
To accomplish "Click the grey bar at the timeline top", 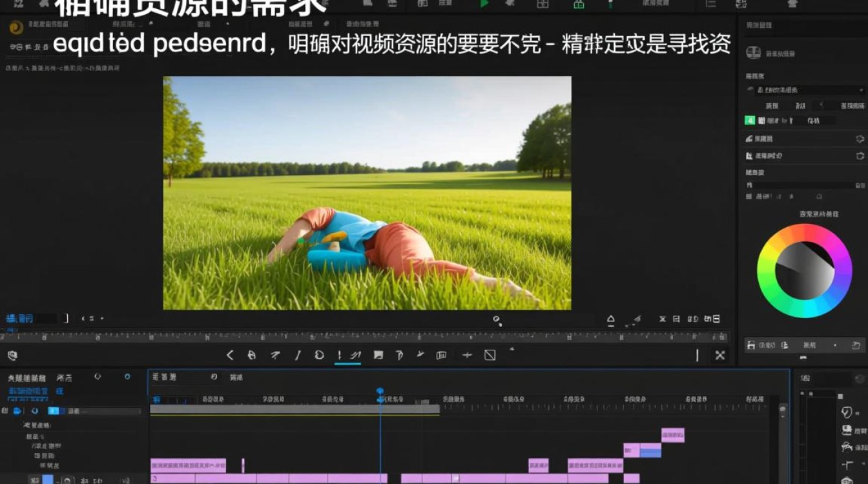I will (294, 408).
